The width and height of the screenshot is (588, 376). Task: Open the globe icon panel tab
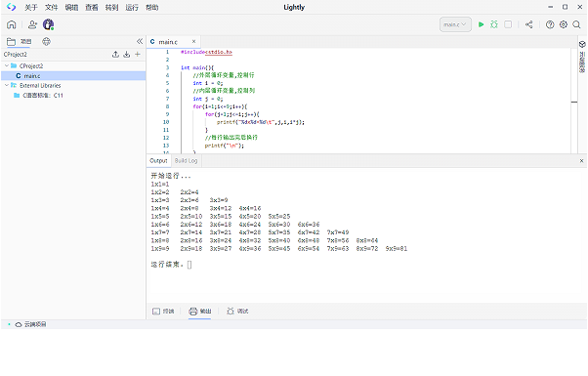(46, 42)
